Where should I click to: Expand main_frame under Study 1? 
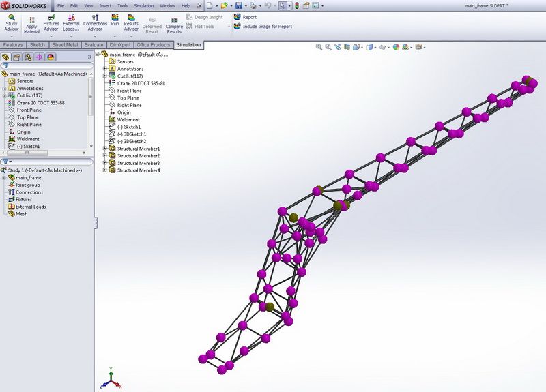(4, 178)
